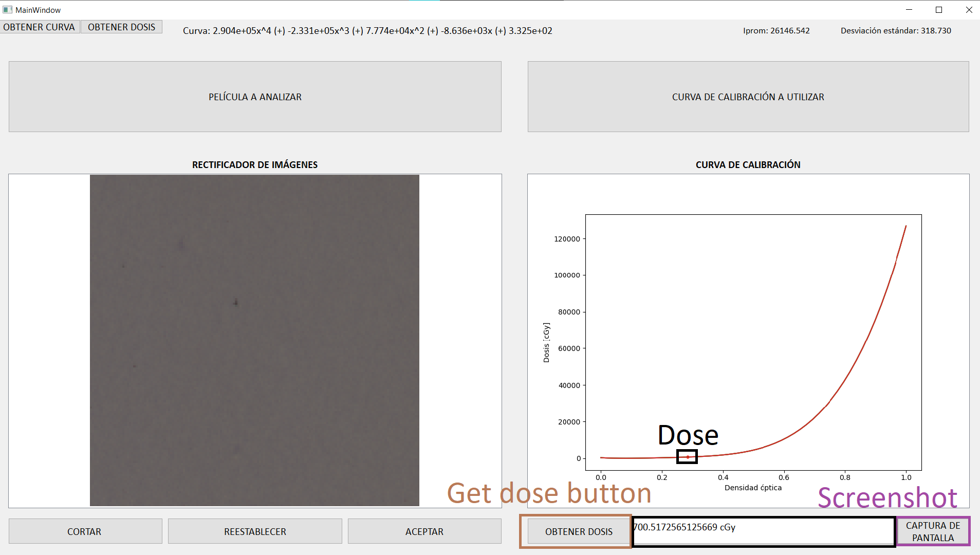Click the Desviación estándar value label
This screenshot has height=555, width=980.
click(896, 30)
